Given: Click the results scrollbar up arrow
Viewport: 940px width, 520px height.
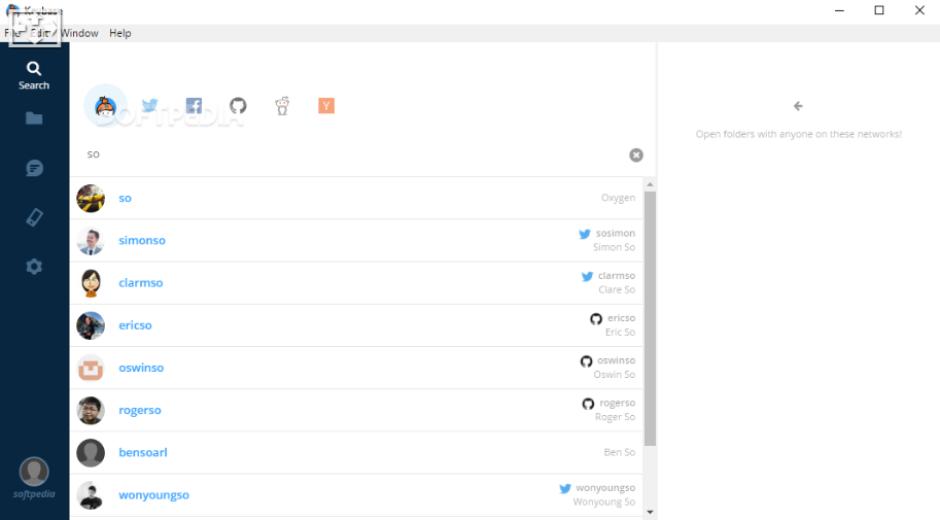Looking at the screenshot, I should coord(650,184).
